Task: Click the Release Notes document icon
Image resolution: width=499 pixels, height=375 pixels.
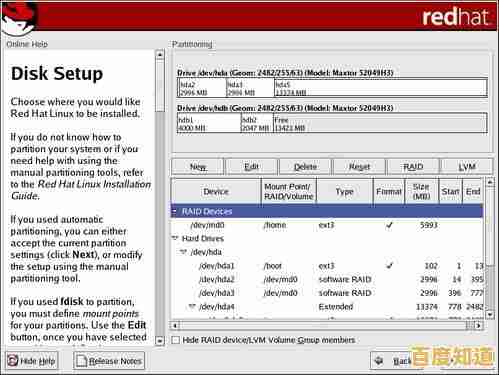Action: (x=81, y=361)
